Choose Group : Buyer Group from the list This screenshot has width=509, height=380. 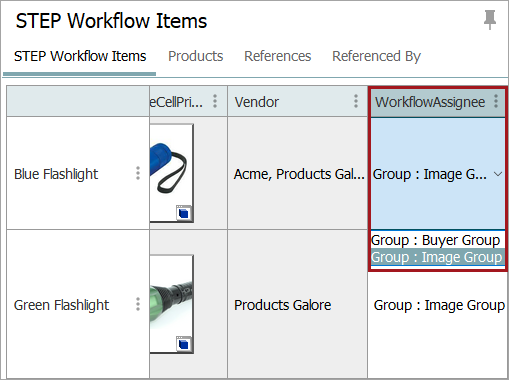pos(436,240)
